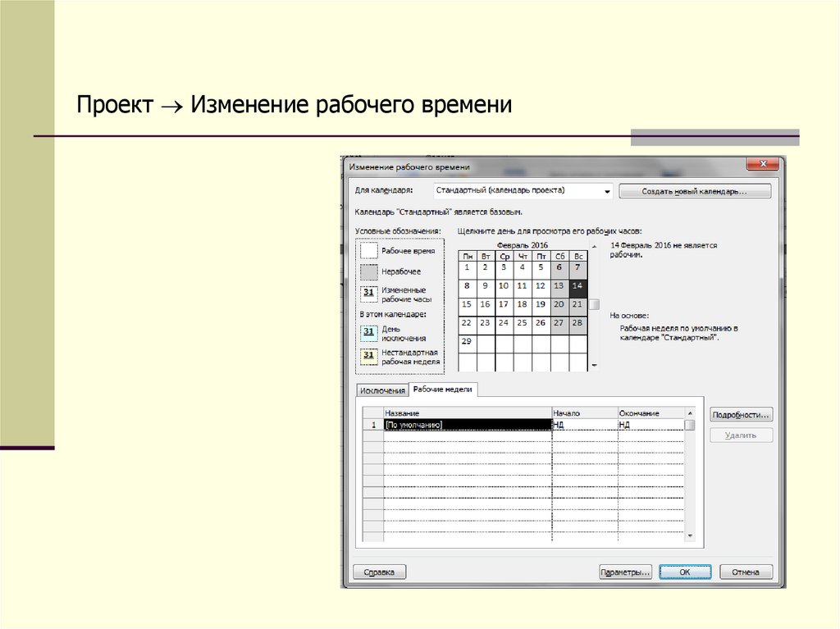
Task: Select February 24 in calendar
Action: [504, 324]
